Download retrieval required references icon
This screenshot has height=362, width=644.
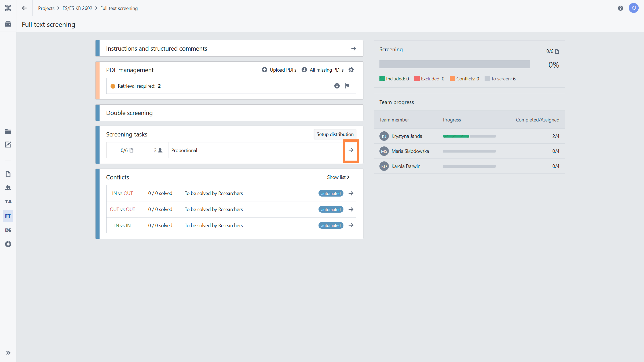coord(337,86)
